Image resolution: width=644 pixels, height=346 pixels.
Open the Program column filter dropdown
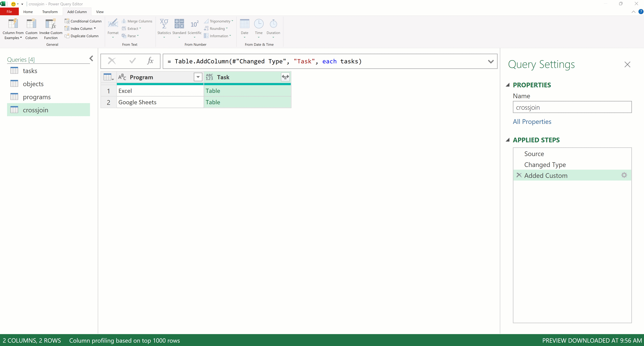(198, 77)
